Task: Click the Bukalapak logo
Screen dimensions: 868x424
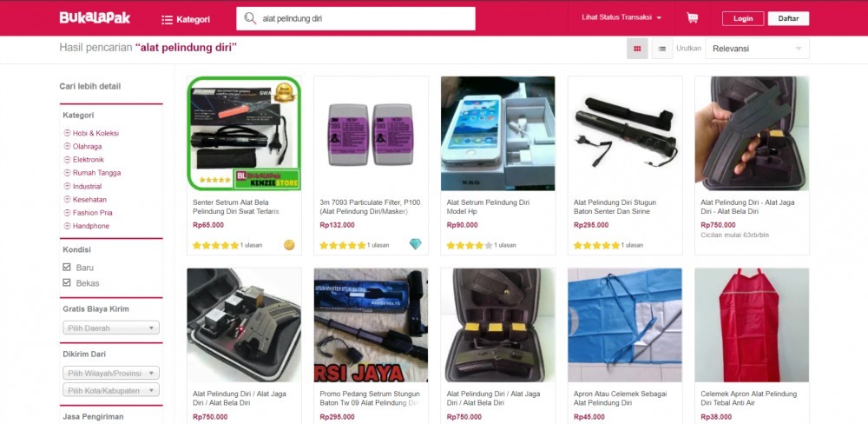Action: tap(95, 17)
